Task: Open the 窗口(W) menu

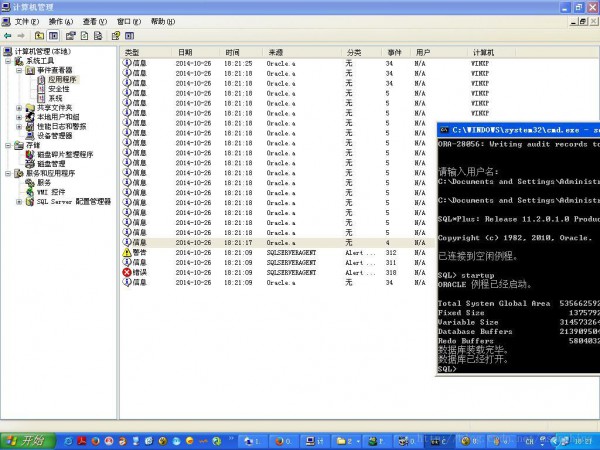Action: click(x=129, y=22)
